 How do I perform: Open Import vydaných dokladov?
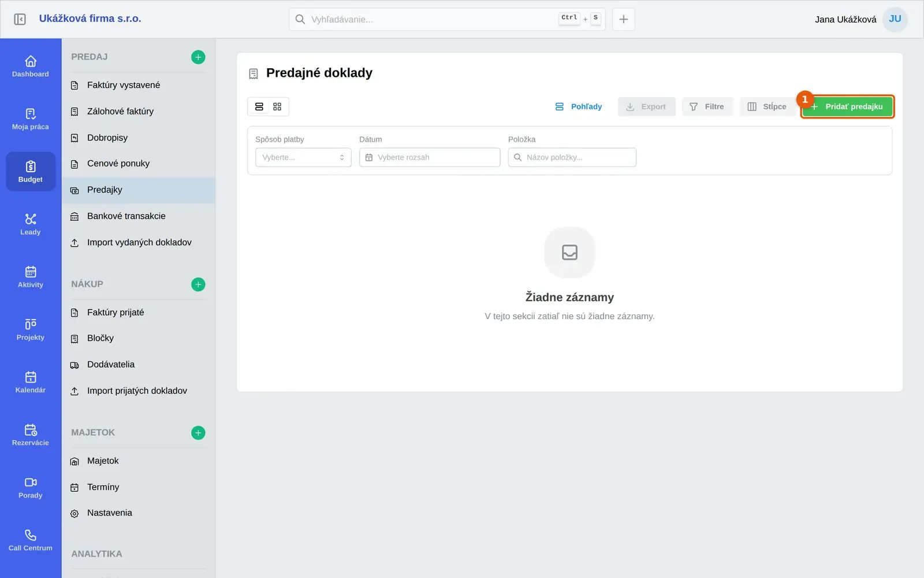pos(138,243)
